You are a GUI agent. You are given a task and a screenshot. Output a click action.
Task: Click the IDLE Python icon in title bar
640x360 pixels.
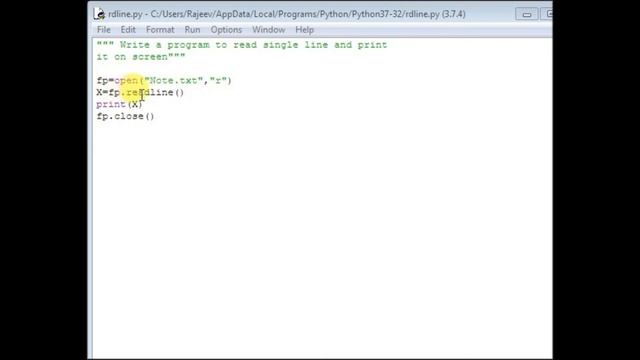99,14
